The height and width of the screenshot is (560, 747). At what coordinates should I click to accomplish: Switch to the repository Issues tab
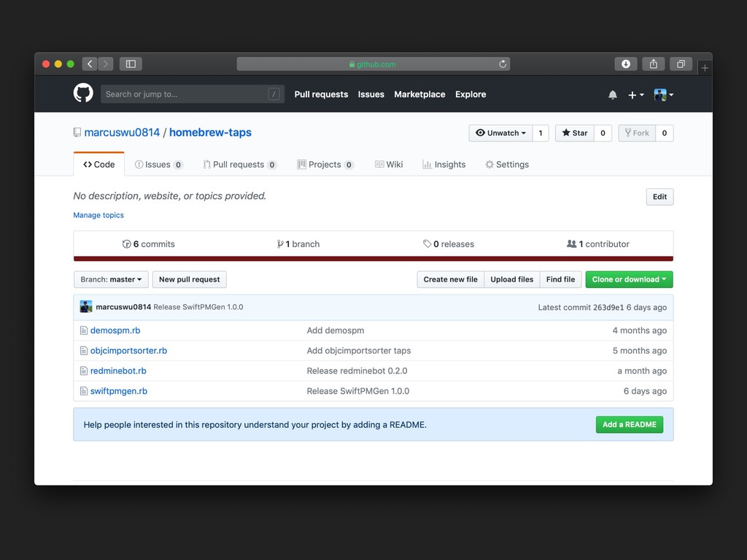pyautogui.click(x=158, y=164)
